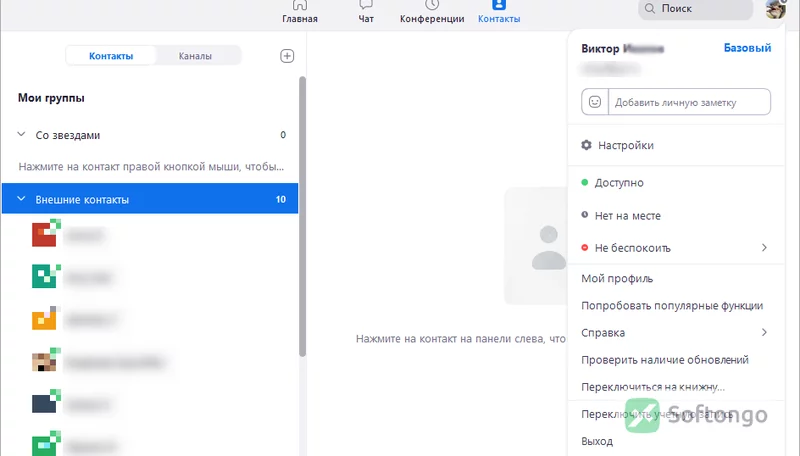Click the plus add contact icon

tap(287, 56)
